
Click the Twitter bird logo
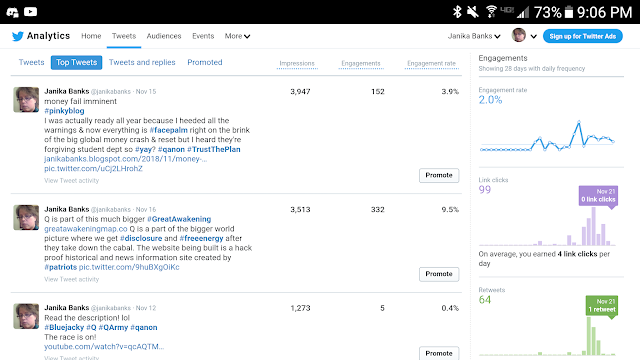coord(18,36)
